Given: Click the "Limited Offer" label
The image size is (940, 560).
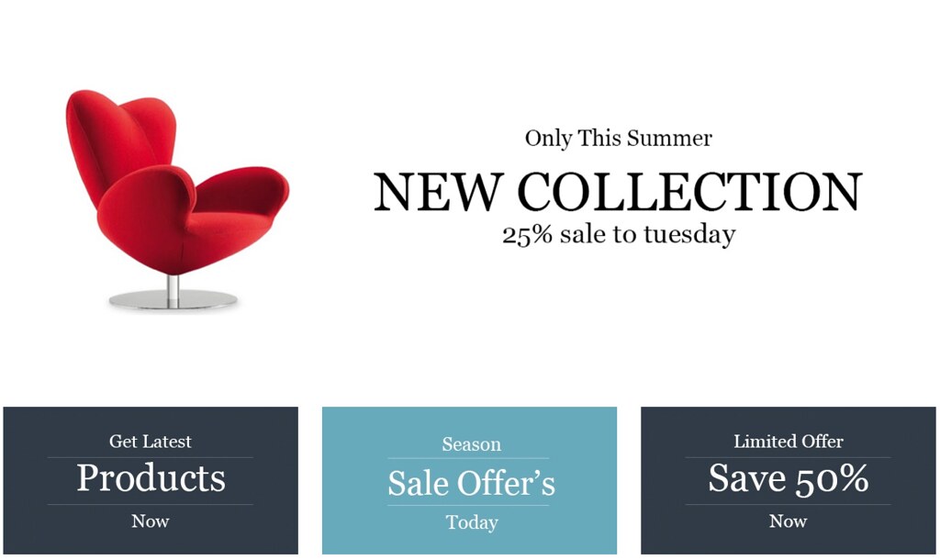Looking at the screenshot, I should (x=789, y=442).
